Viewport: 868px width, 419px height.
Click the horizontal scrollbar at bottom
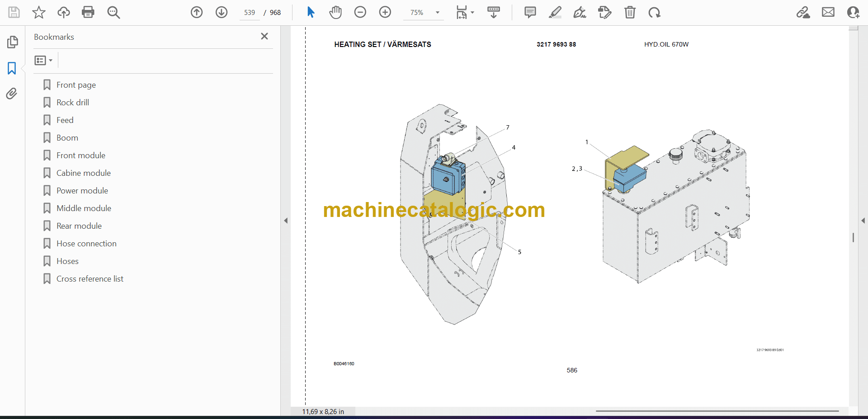(717, 411)
